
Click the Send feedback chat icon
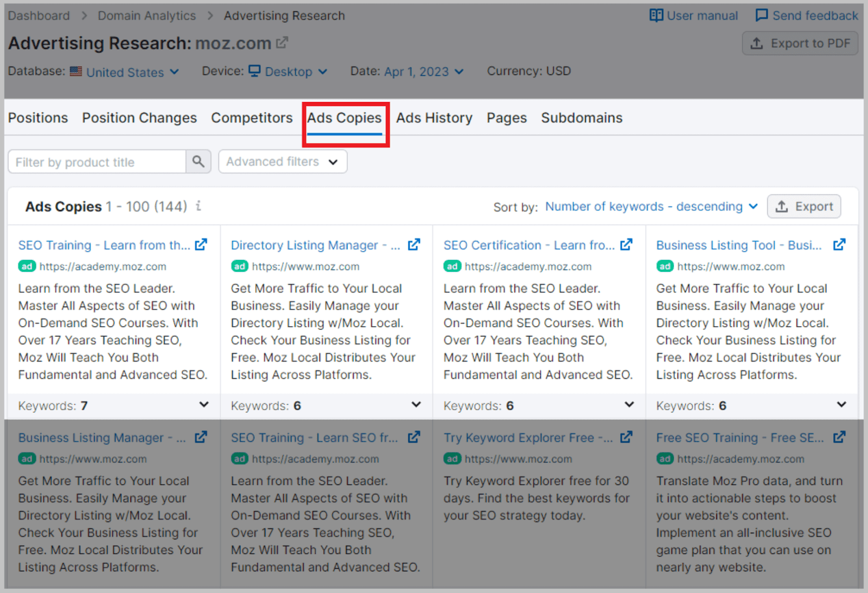(x=762, y=15)
